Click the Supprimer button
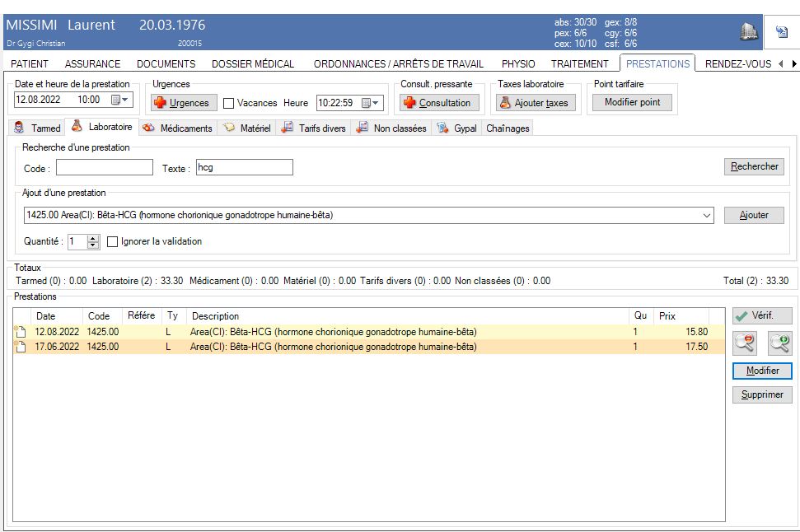Screen dimensions: 800x532 (762, 394)
